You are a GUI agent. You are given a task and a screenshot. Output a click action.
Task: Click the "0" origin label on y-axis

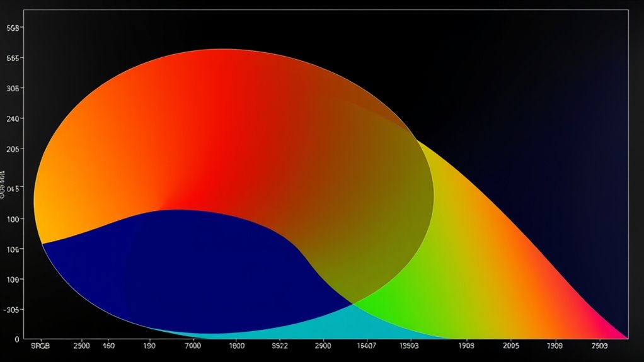pos(17,339)
